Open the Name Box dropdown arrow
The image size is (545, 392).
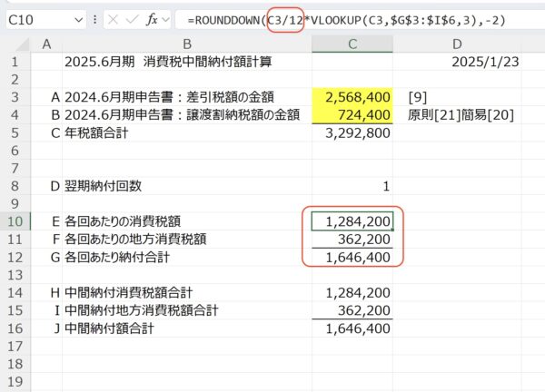[x=79, y=20]
